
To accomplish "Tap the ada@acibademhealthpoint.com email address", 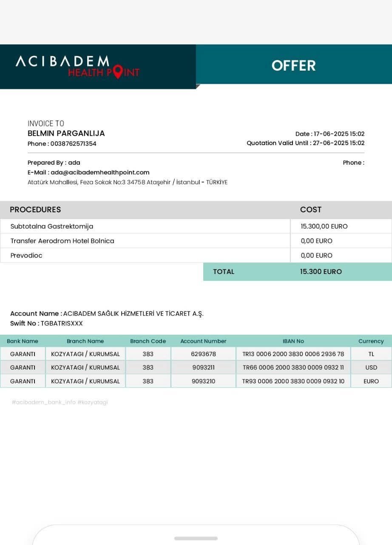I will [100, 172].
